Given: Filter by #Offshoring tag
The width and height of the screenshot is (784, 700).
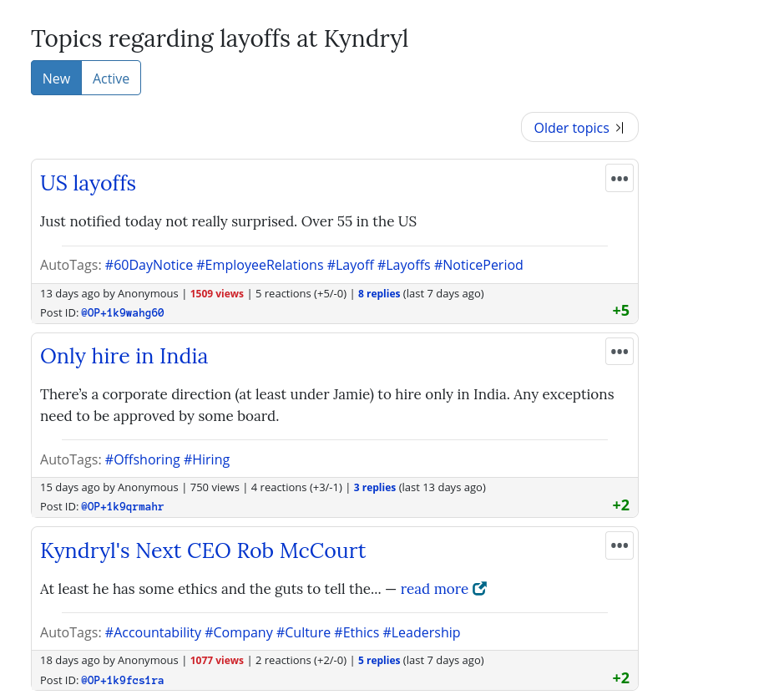Looking at the screenshot, I should point(142,459).
